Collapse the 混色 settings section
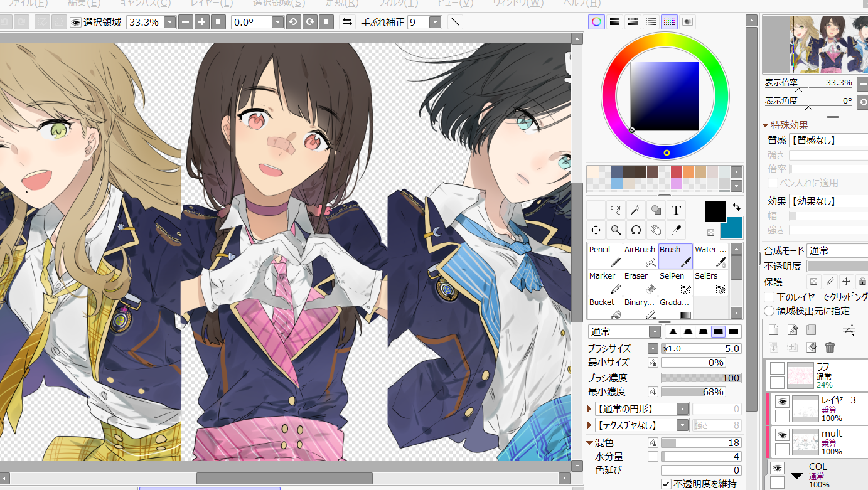This screenshot has width=868, height=490. click(x=591, y=443)
